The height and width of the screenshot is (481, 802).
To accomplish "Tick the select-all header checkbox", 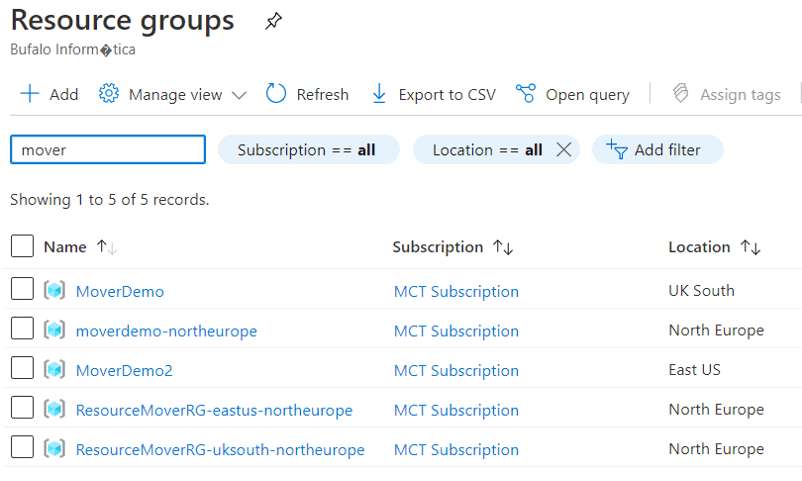I will coord(23,246).
